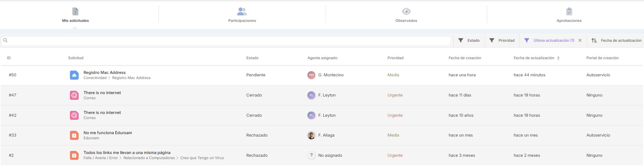Click G. Montecino agent avatar

point(311,75)
